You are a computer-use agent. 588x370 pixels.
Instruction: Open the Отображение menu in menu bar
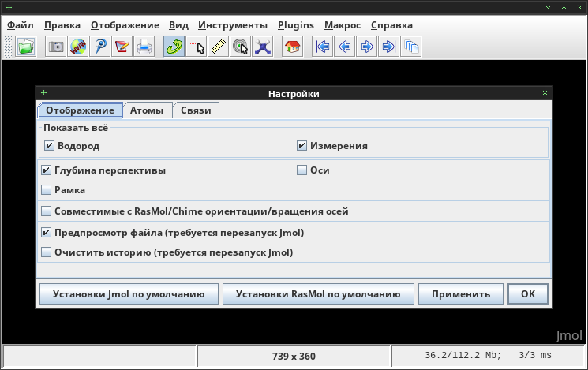(125, 25)
